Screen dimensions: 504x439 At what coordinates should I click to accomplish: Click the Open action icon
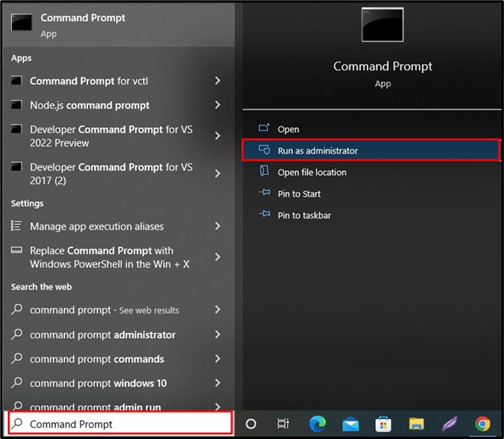coord(264,128)
